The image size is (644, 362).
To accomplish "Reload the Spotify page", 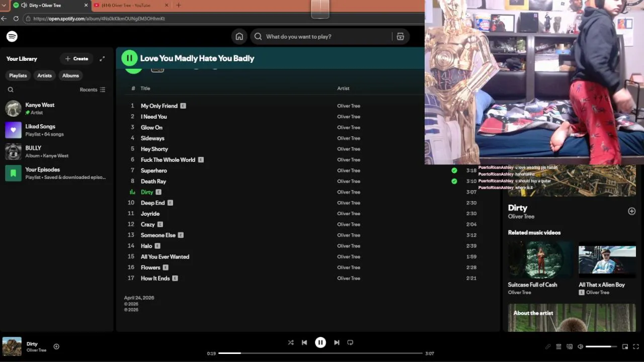I will pyautogui.click(x=16, y=19).
